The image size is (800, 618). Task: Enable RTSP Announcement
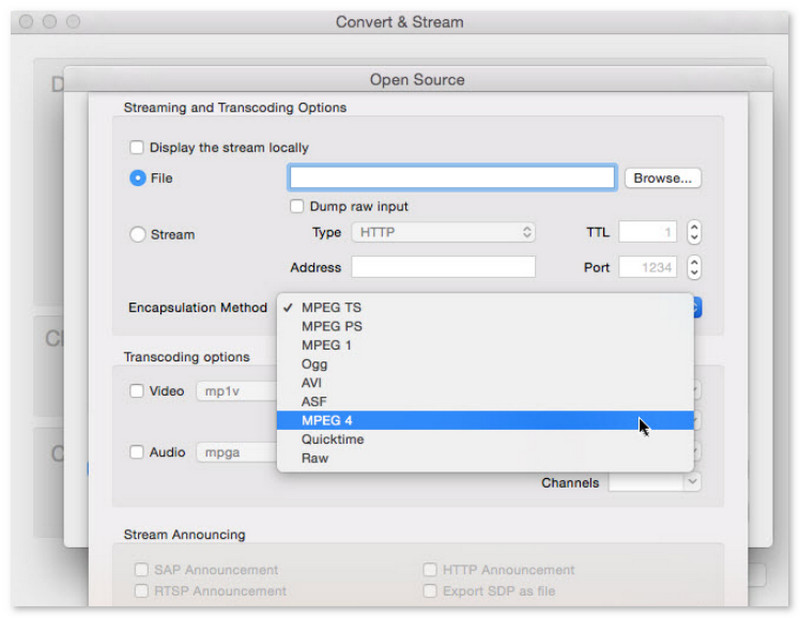pyautogui.click(x=142, y=590)
